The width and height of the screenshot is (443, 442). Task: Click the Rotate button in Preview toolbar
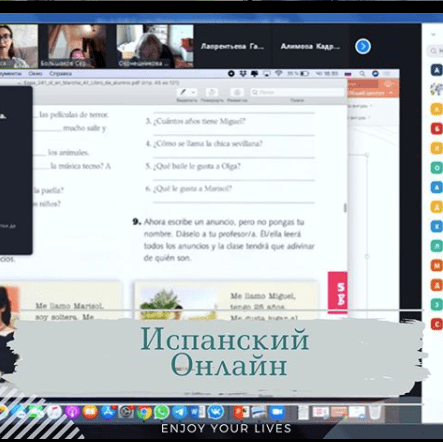click(212, 92)
